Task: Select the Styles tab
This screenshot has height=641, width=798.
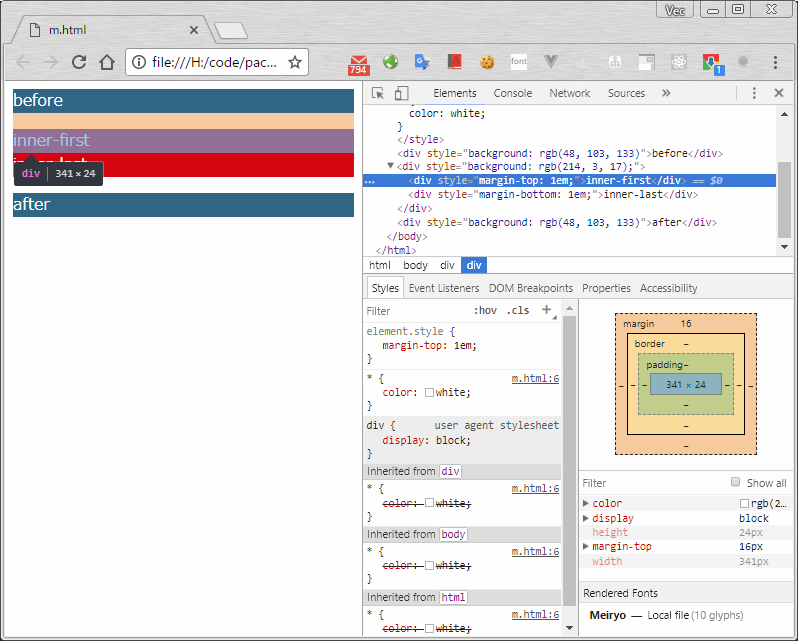Action: 385,288
